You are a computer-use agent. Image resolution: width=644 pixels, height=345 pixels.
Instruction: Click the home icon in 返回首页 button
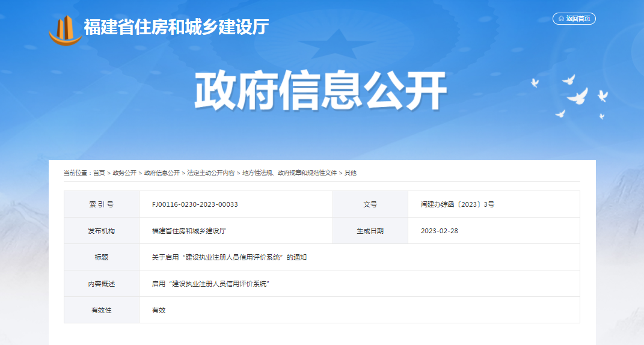pyautogui.click(x=561, y=19)
